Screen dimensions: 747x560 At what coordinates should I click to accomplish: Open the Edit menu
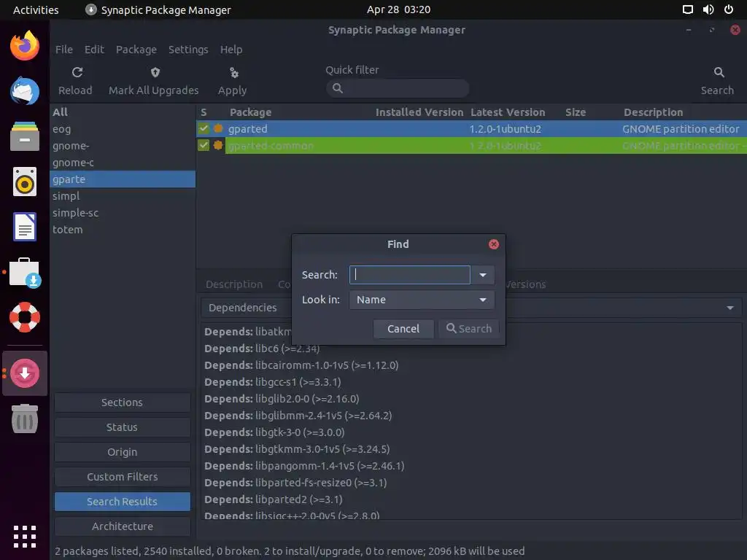pyautogui.click(x=94, y=50)
